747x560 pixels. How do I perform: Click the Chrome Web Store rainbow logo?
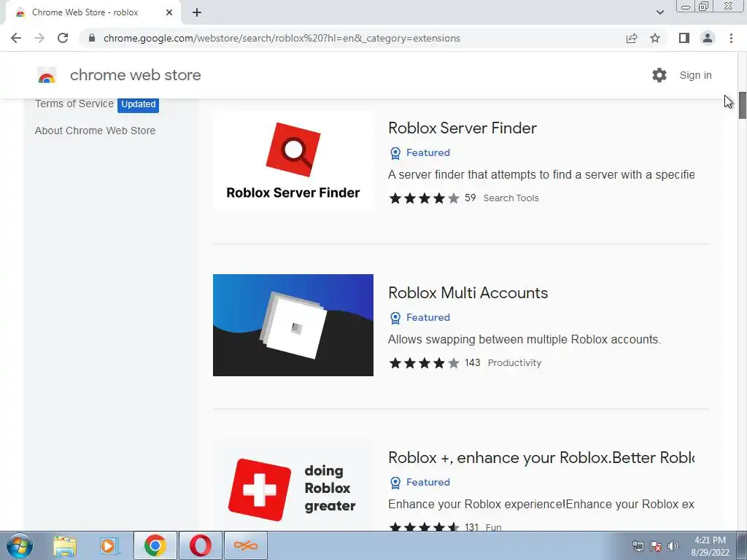tap(47, 75)
